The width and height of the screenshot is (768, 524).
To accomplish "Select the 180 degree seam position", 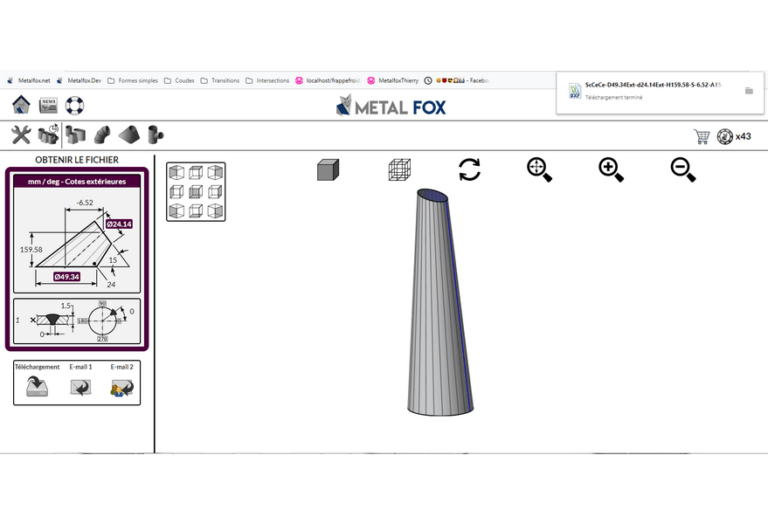I will (x=82, y=321).
